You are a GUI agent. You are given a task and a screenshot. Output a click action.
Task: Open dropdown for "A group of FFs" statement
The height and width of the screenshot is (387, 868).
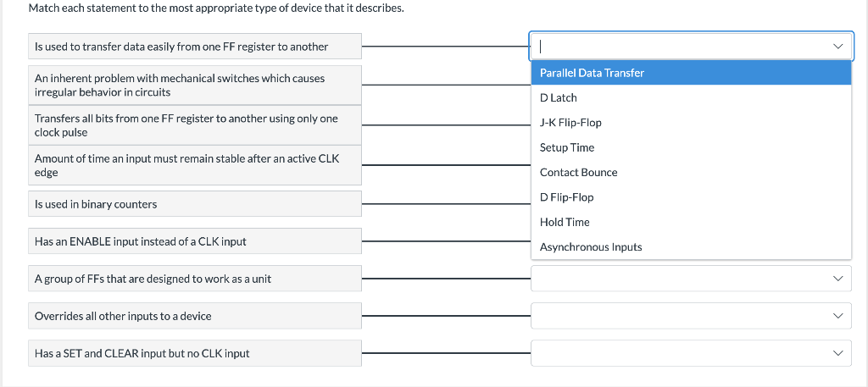tap(691, 279)
